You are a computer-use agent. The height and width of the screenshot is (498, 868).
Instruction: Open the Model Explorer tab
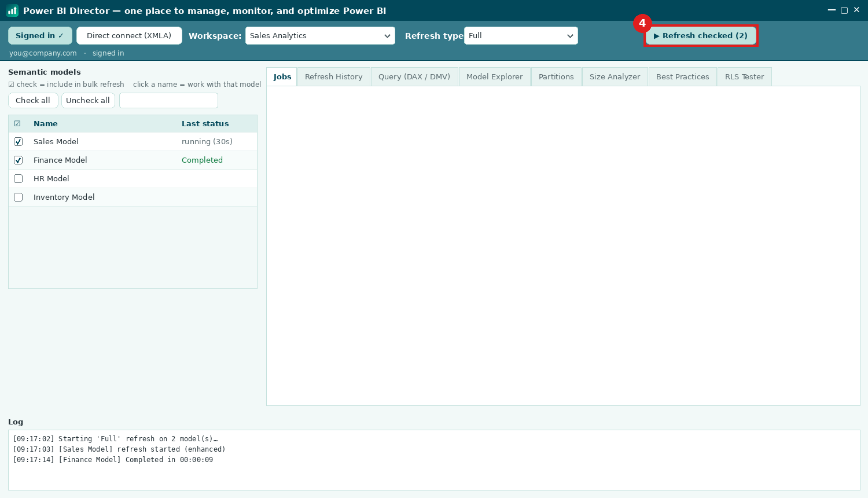click(x=495, y=77)
